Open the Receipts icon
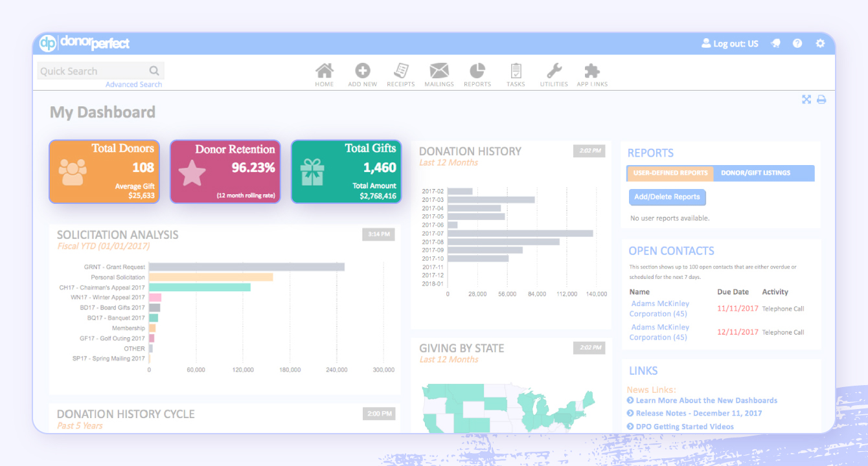868x466 pixels. [400, 71]
